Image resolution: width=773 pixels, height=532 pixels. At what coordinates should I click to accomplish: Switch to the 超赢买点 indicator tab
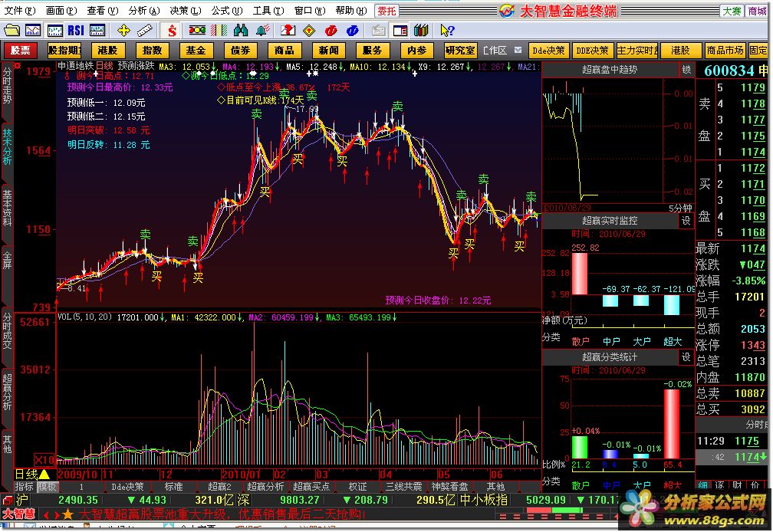311,487
